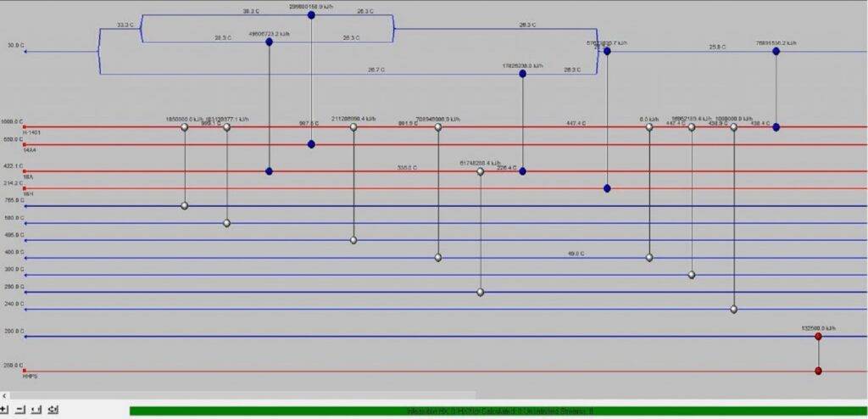868x419 pixels.
Task: Select gray node labeled 0.0 kJ/h on H-1401
Action: 649,127
